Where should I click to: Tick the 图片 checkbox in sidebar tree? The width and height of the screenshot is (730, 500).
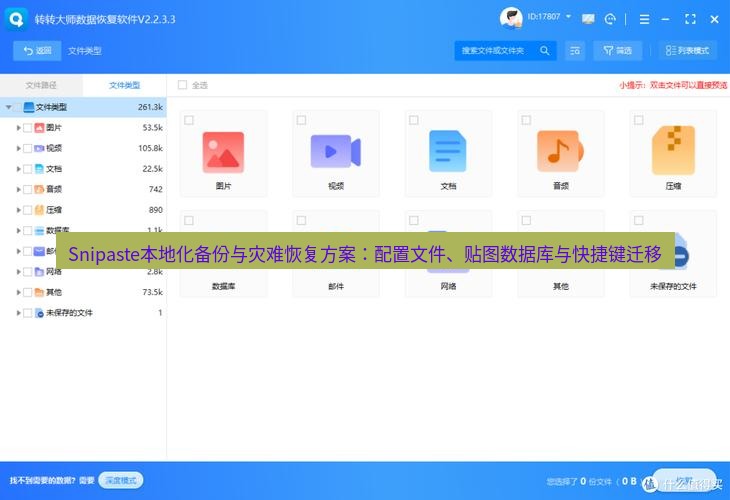27,128
